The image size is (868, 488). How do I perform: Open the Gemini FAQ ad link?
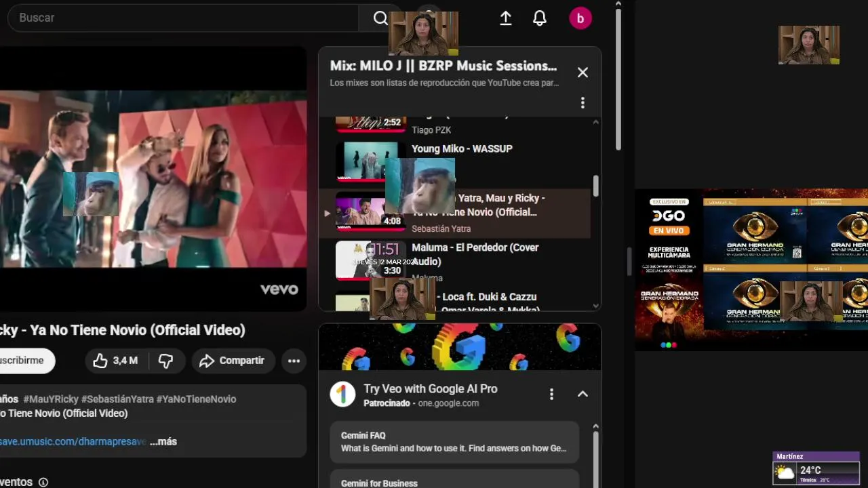pos(454,442)
